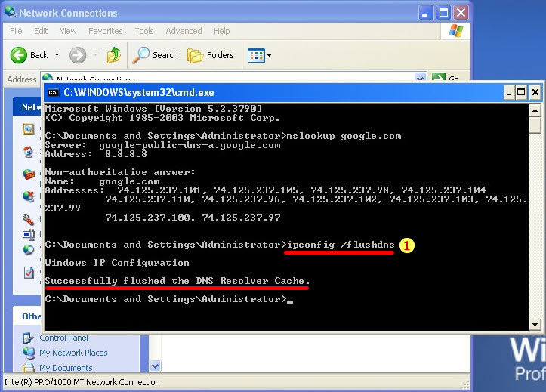Click the Network Connections title bar icon

tap(11, 13)
